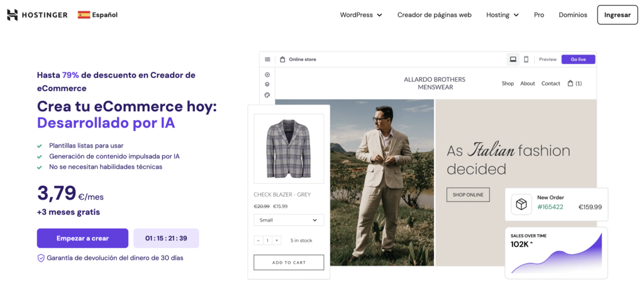Viewport: 644px width, 297px height.
Task: Expand the WordPress dropdown menu
Action: click(x=361, y=15)
